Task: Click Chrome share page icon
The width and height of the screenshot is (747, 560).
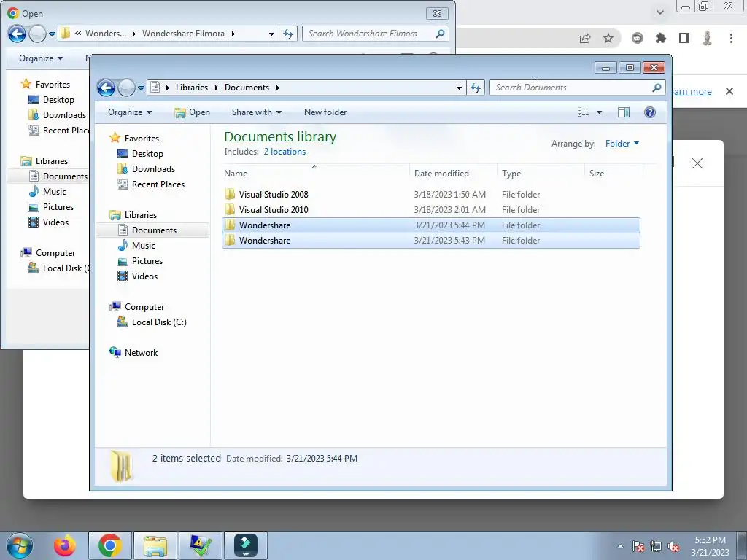Action: coord(585,38)
